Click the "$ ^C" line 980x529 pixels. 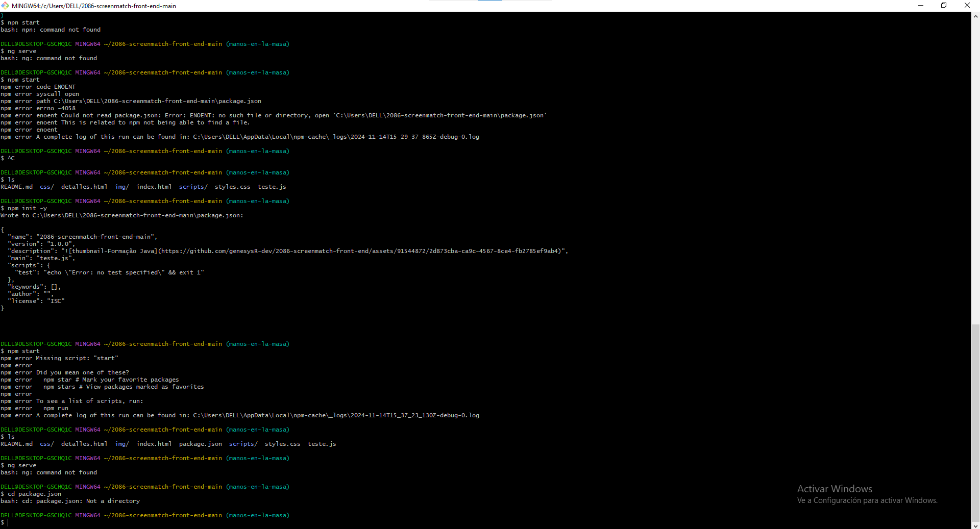click(8, 158)
